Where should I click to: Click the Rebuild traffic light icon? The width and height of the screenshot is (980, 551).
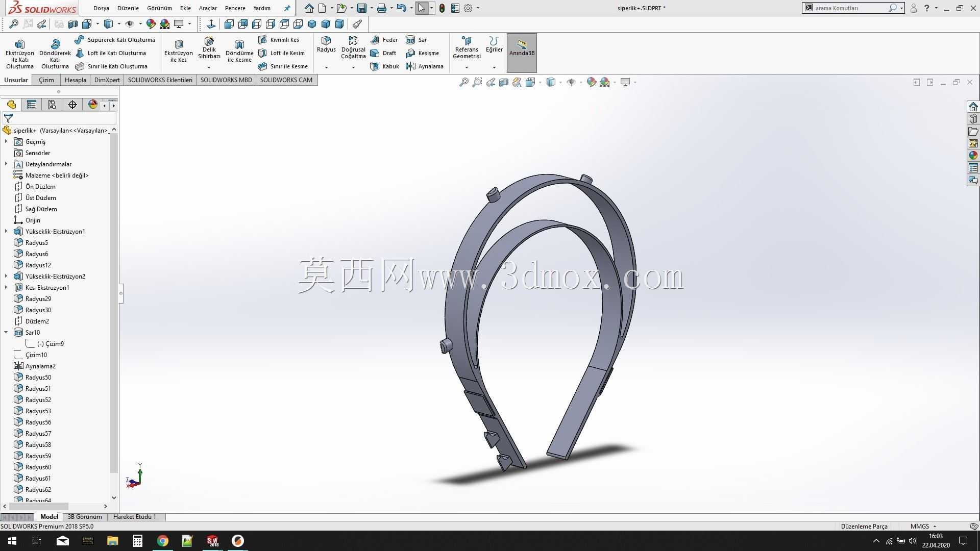[442, 8]
